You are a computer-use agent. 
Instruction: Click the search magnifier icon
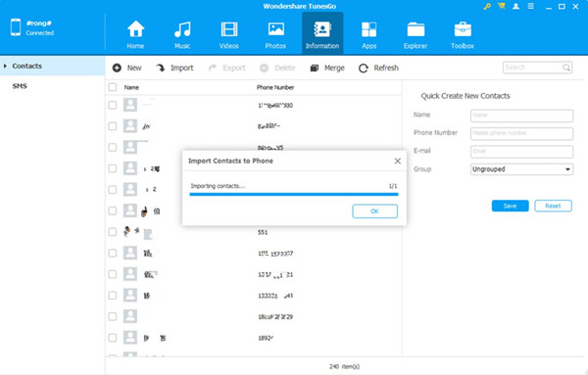[x=566, y=68]
